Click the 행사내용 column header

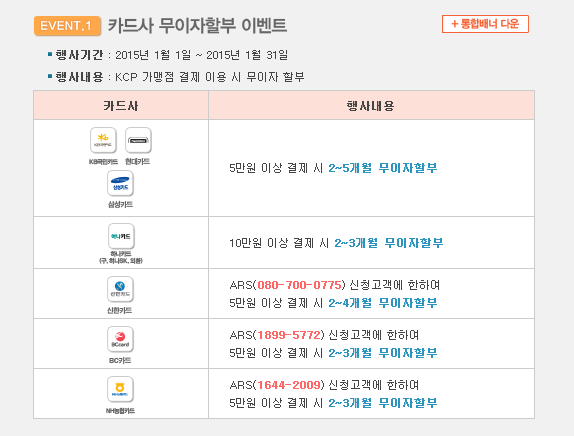[x=371, y=106]
